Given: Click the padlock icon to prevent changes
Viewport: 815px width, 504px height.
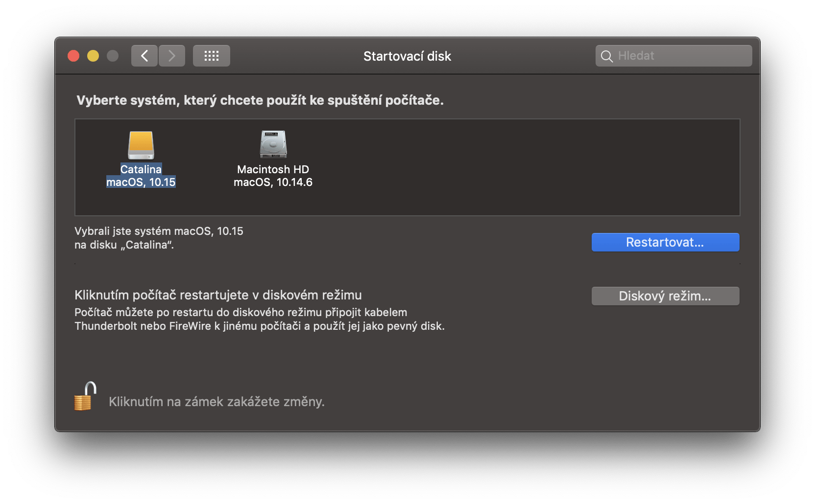Looking at the screenshot, I should [x=85, y=396].
